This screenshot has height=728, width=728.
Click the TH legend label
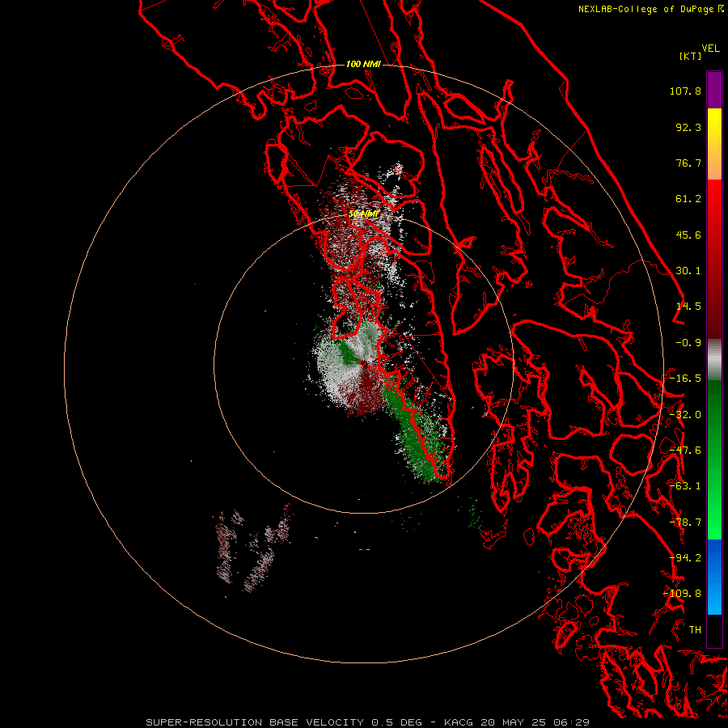[695, 630]
